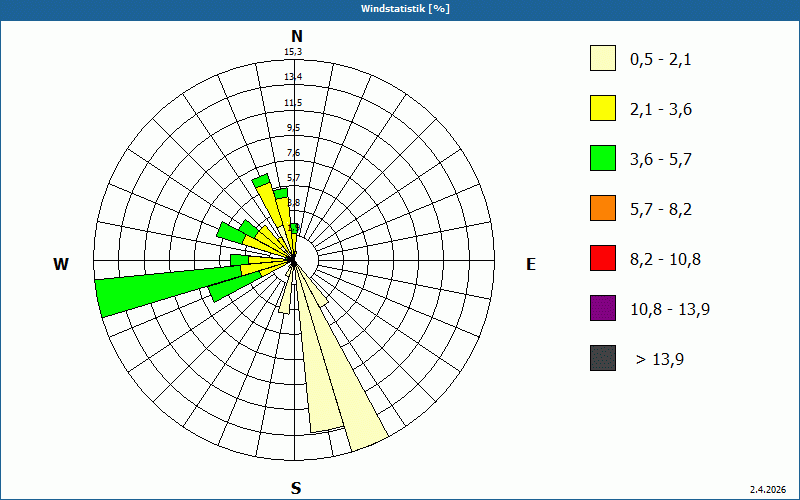Image resolution: width=800 pixels, height=500 pixels.
Task: Click the date 2.4.2026 in the corner
Action: tap(768, 489)
